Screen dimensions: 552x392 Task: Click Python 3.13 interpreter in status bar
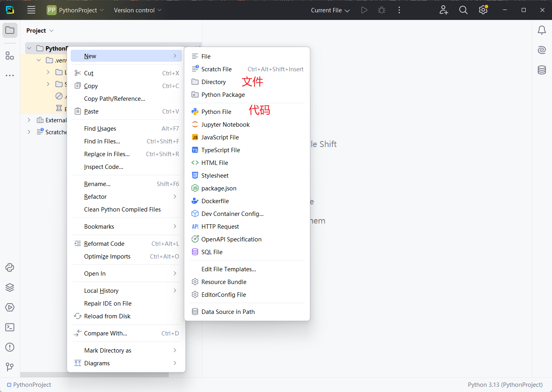(505, 385)
